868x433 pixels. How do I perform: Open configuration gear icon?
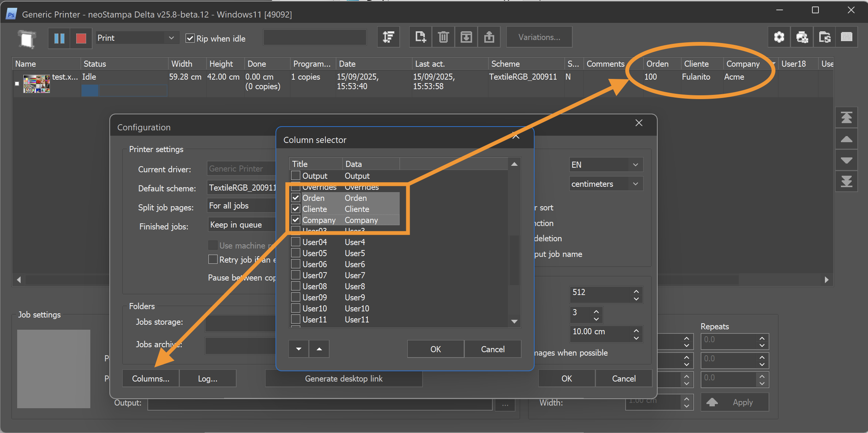[779, 37]
